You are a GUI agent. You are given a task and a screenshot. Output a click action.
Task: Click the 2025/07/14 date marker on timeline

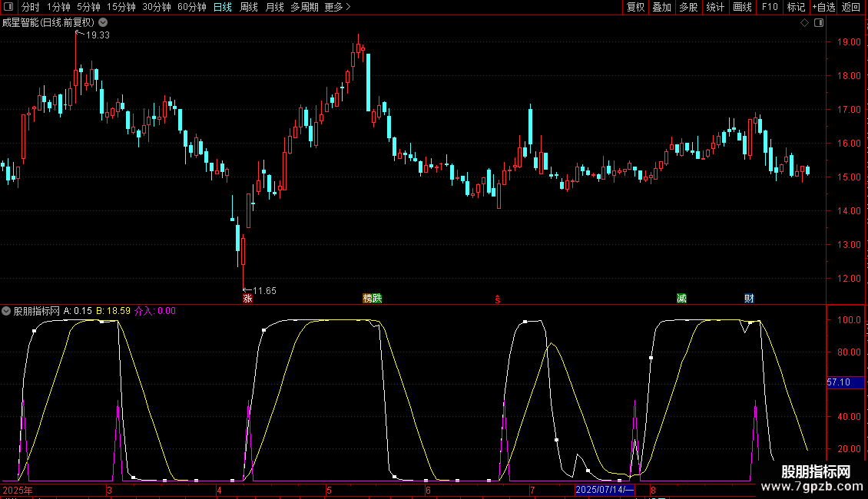tap(605, 490)
